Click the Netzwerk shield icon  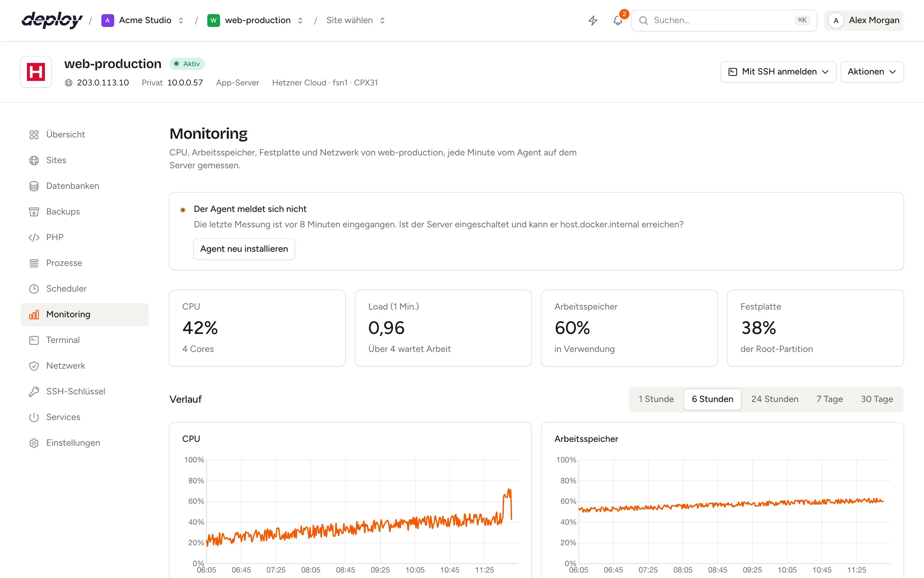pos(34,366)
